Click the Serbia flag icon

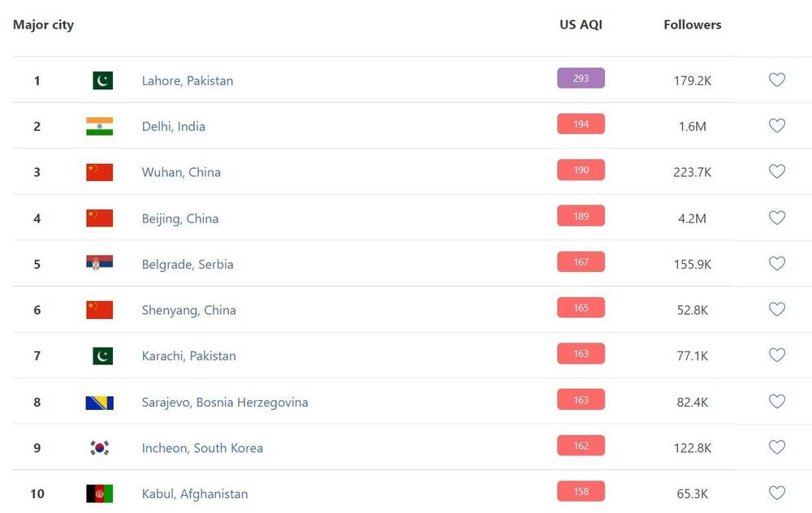tap(100, 263)
